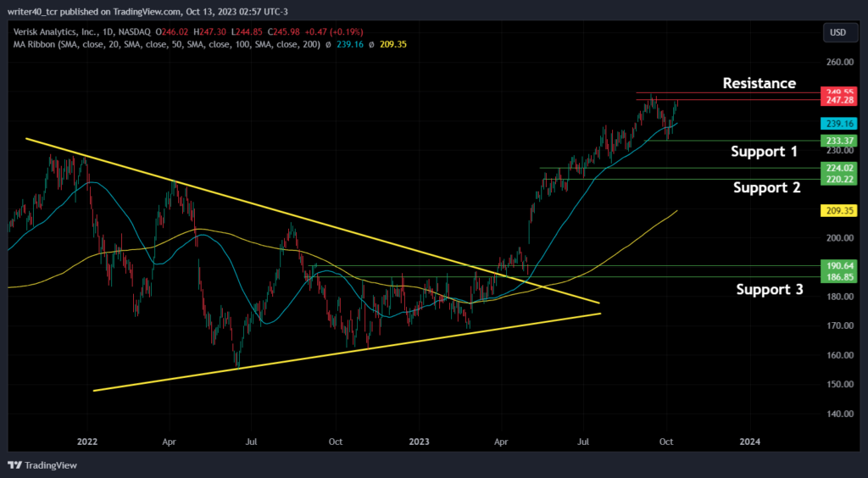This screenshot has width=868, height=478.
Task: Click the MA Ribbon indicator legend
Action: (167, 44)
